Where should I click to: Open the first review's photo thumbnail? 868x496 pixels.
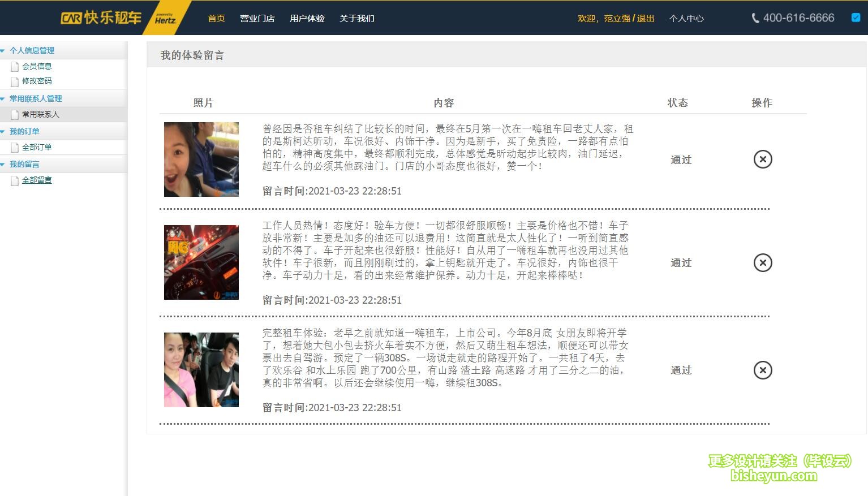pyautogui.click(x=201, y=159)
